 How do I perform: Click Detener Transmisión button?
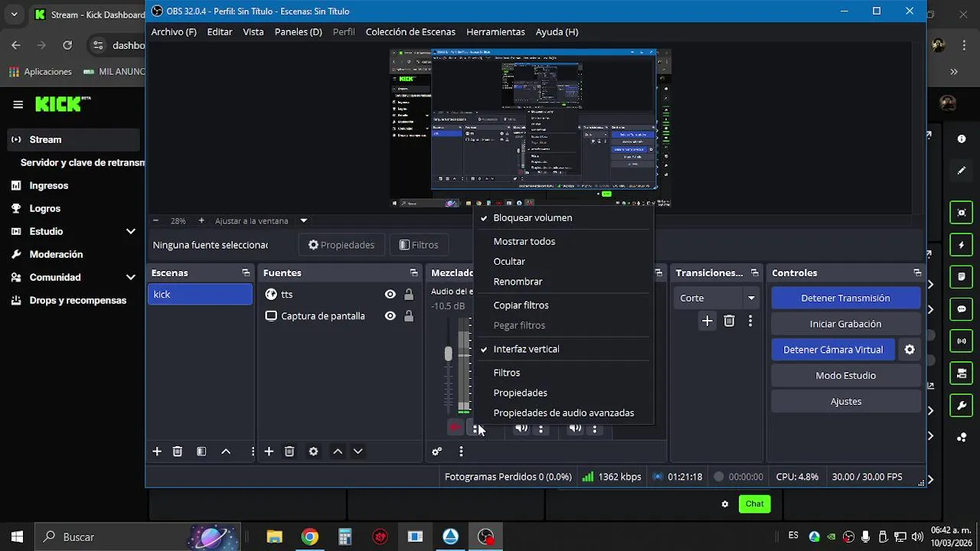pyautogui.click(x=845, y=298)
